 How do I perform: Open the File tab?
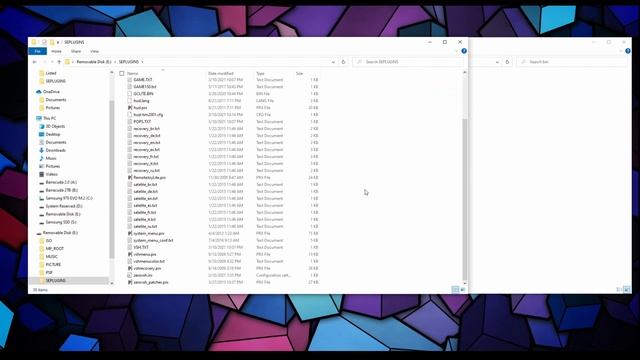[38, 51]
